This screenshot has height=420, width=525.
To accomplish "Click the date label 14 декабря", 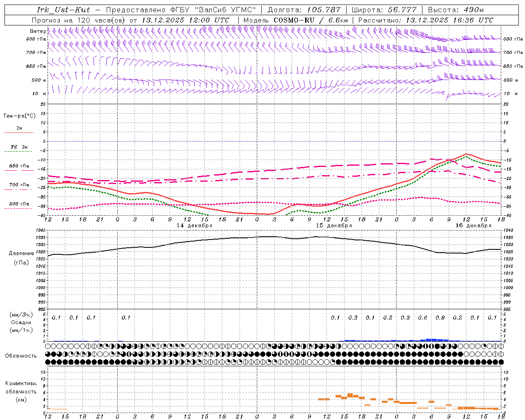I will pyautogui.click(x=194, y=226).
